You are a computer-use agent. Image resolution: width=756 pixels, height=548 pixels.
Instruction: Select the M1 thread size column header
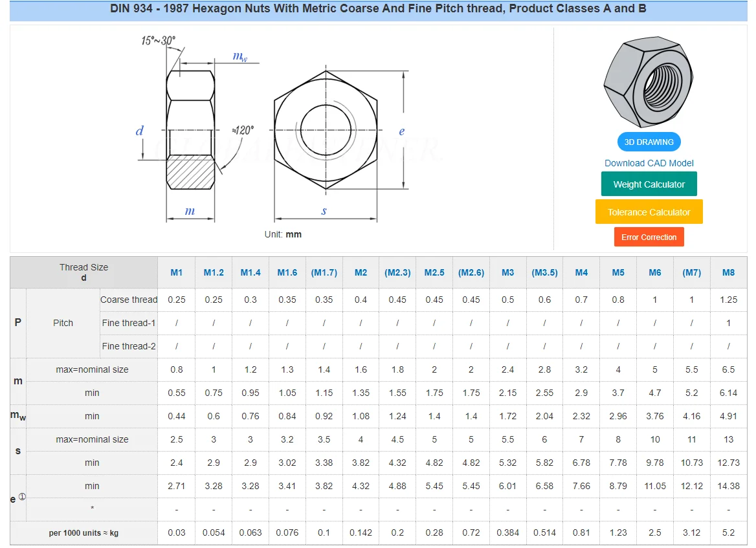(177, 272)
